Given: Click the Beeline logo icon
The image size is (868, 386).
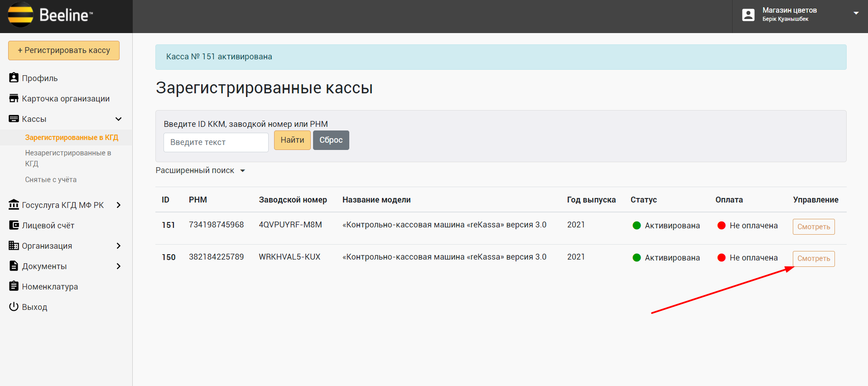Looking at the screenshot, I should pos(20,15).
